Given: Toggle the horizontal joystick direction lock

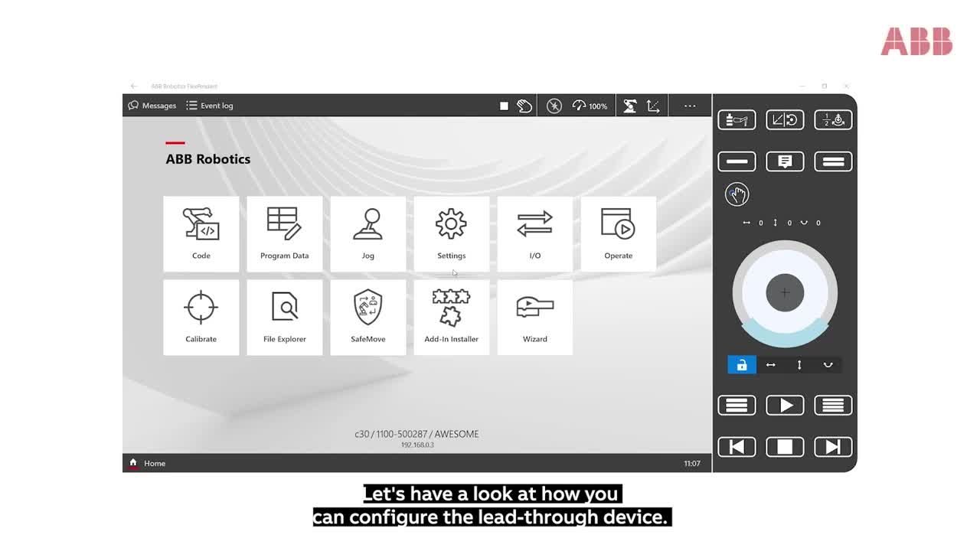Looking at the screenshot, I should pyautogui.click(x=771, y=365).
